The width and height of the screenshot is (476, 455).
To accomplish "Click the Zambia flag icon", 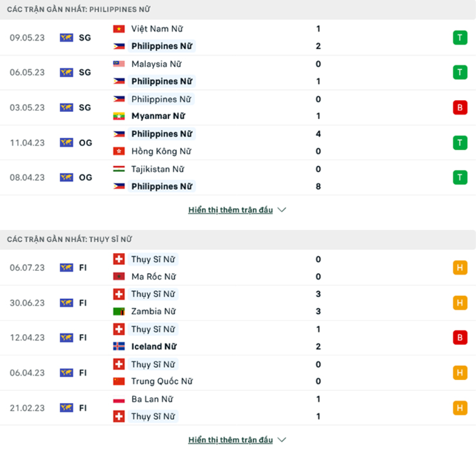I will [x=119, y=312].
